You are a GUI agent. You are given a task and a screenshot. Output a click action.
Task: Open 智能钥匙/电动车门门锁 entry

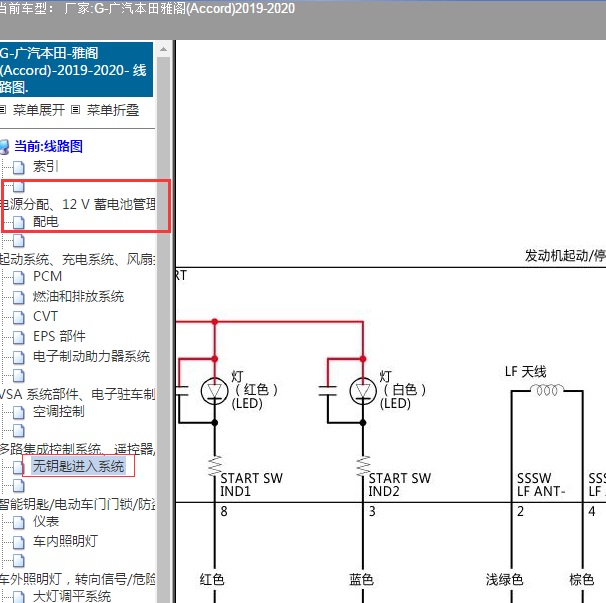click(x=78, y=504)
